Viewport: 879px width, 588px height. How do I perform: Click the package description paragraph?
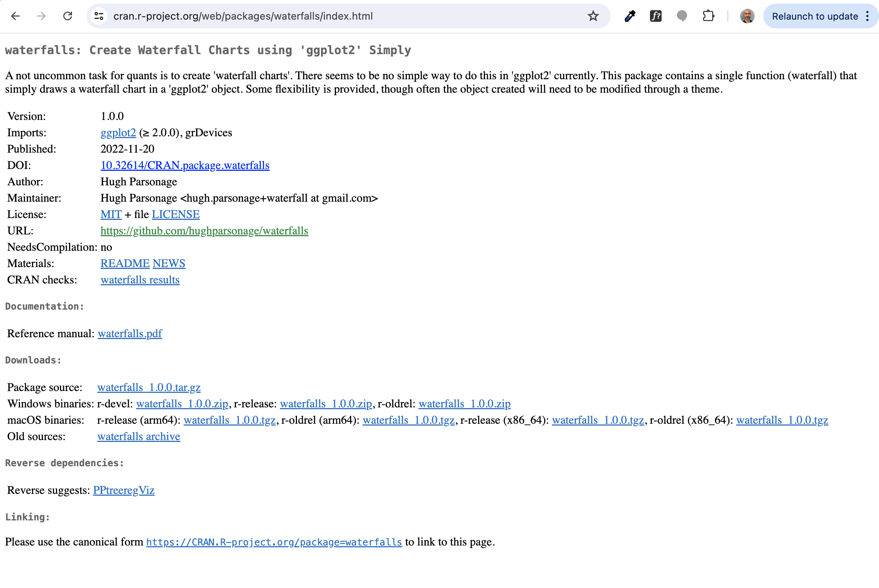coord(431,82)
